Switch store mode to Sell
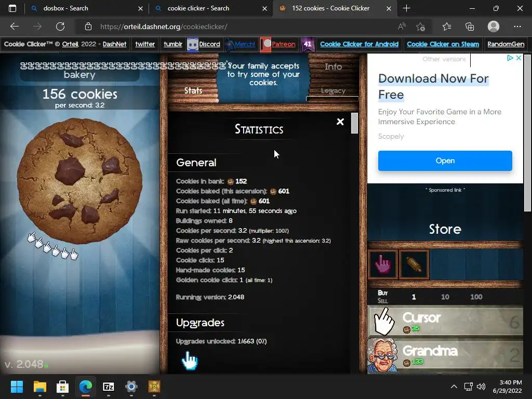Screen dimensions: 532x399 point(382,301)
